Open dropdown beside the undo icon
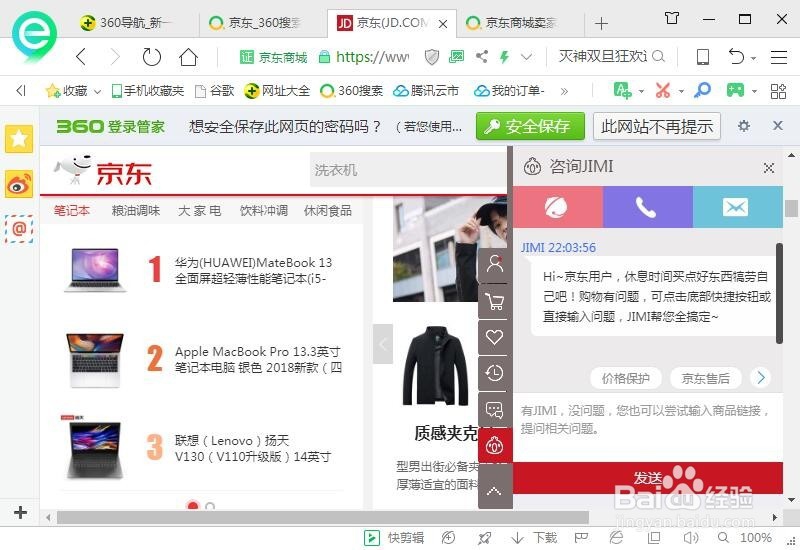This screenshot has height=550, width=800. 754,58
